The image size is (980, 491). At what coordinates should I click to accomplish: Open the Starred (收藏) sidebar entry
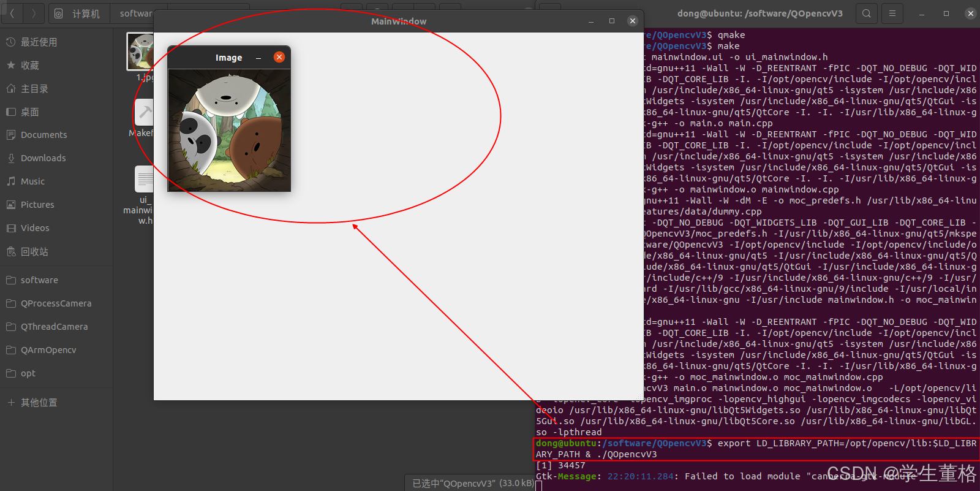(56, 66)
